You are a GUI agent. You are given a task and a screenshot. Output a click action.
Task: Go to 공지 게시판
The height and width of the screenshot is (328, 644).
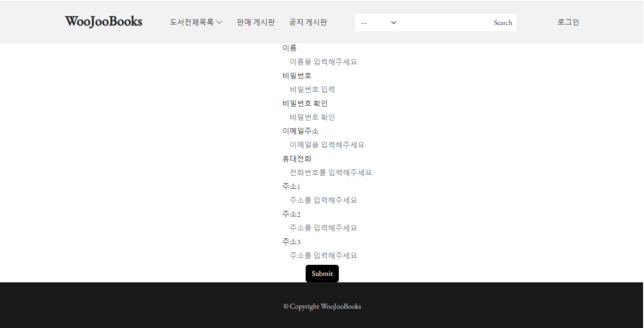(x=308, y=22)
